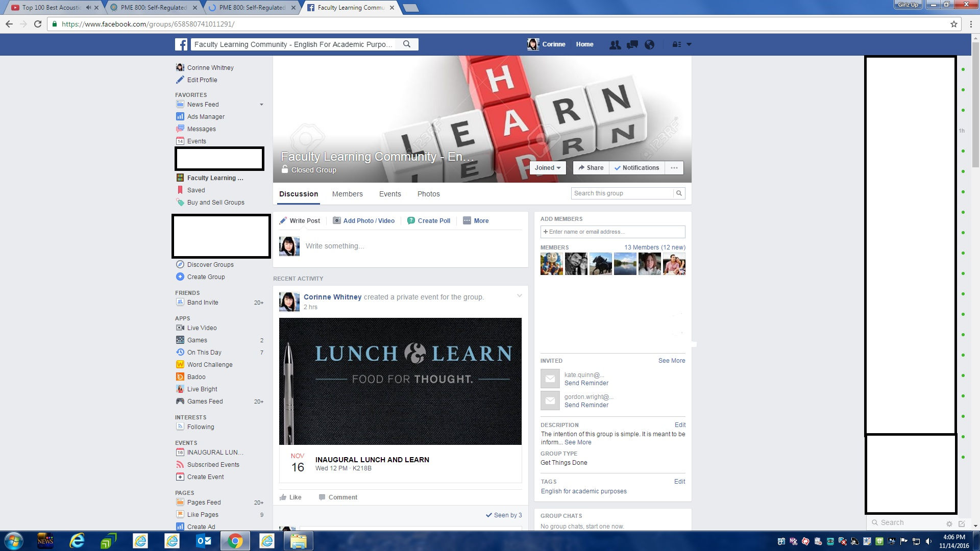The height and width of the screenshot is (551, 980).
Task: Edit the group tags
Action: [x=679, y=482]
